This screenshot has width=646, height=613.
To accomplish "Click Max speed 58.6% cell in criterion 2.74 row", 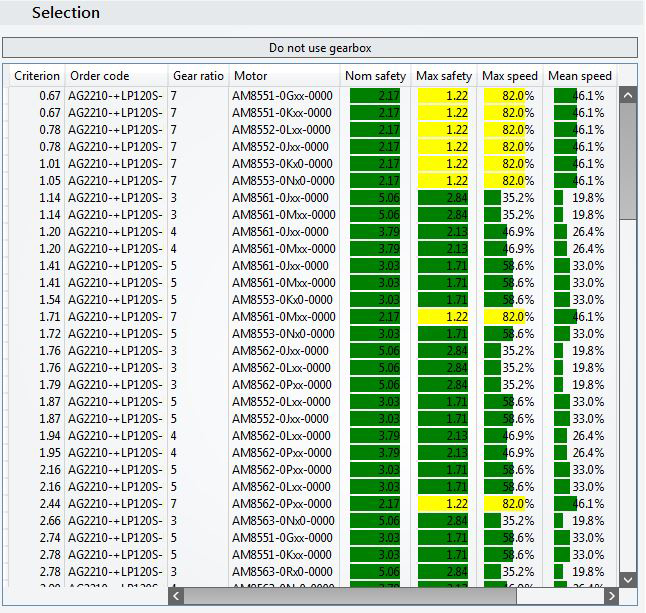I will [x=510, y=538].
